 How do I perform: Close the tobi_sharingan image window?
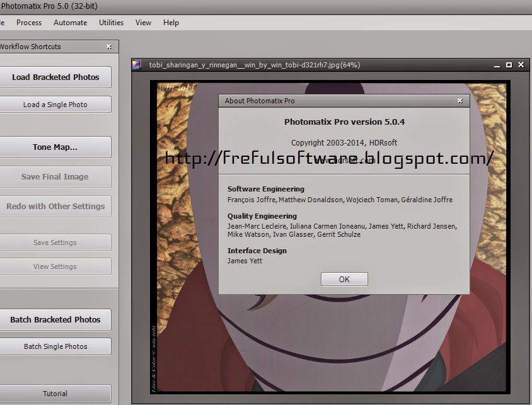tap(521, 65)
